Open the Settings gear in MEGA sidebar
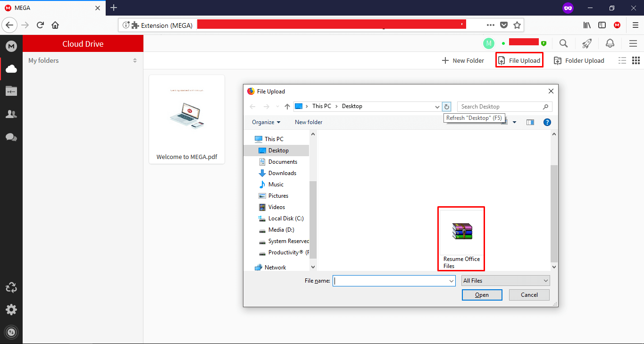644x344 pixels. 11,310
